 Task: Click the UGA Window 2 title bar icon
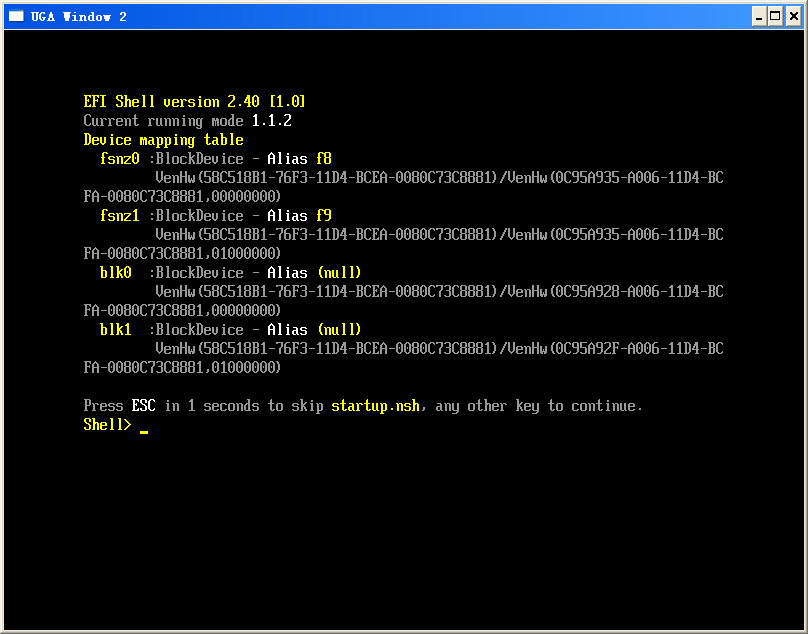[16, 16]
